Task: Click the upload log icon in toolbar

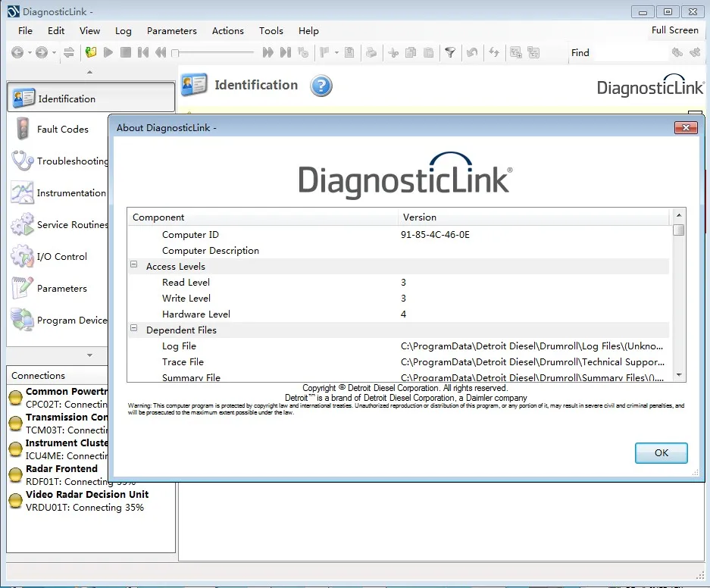Action: coord(349,52)
